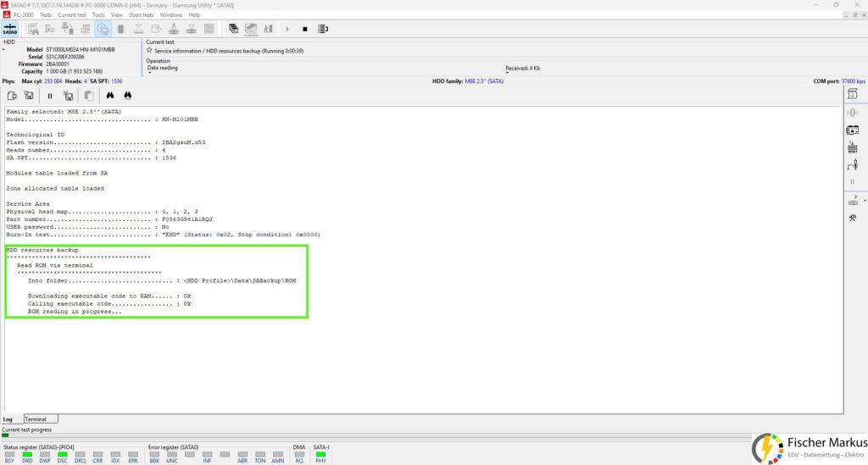Viewport: 868px width, 465px height.
Task: Open the Users tests menu
Action: pos(142,15)
